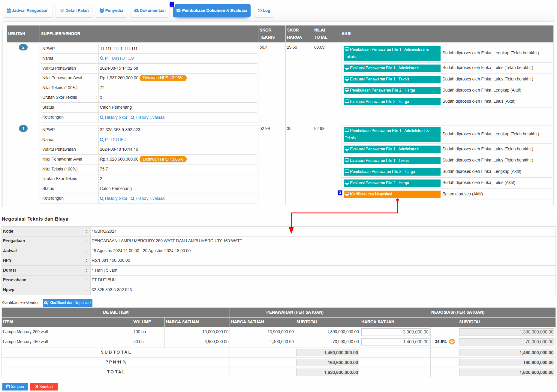This screenshot has width=557, height=392.
Task: Save with the Simpan button
Action: 15,387
